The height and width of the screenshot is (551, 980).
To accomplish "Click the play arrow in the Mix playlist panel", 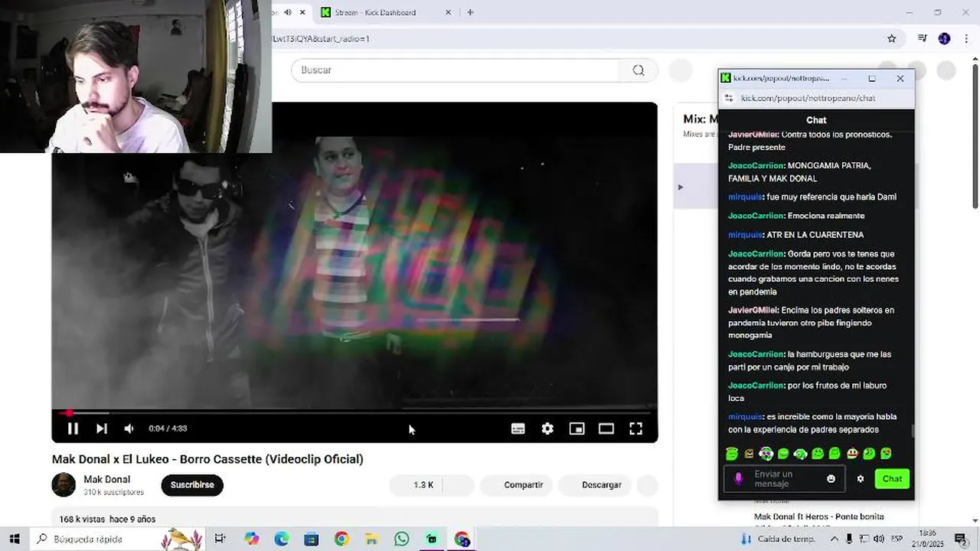I will 680,187.
